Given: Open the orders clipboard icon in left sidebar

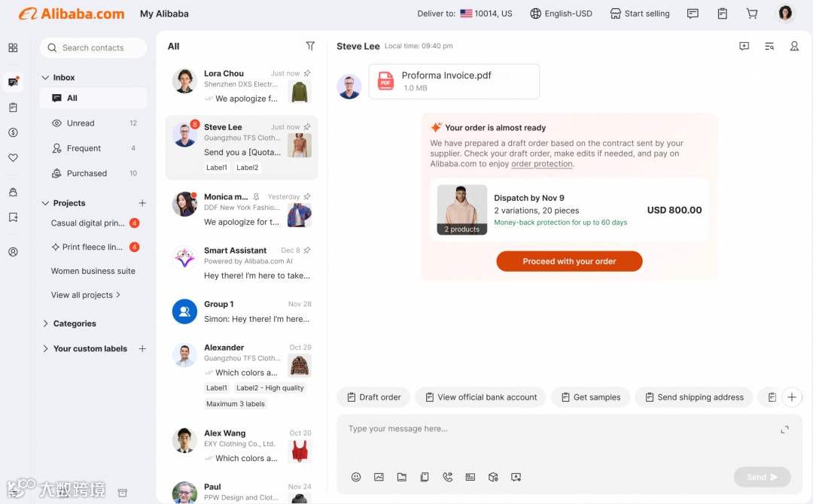Looking at the screenshot, I should 13,108.
